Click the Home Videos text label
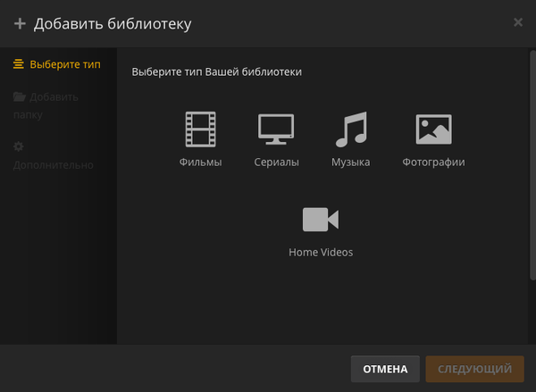Image resolution: width=536 pixels, height=392 pixels. click(x=321, y=252)
